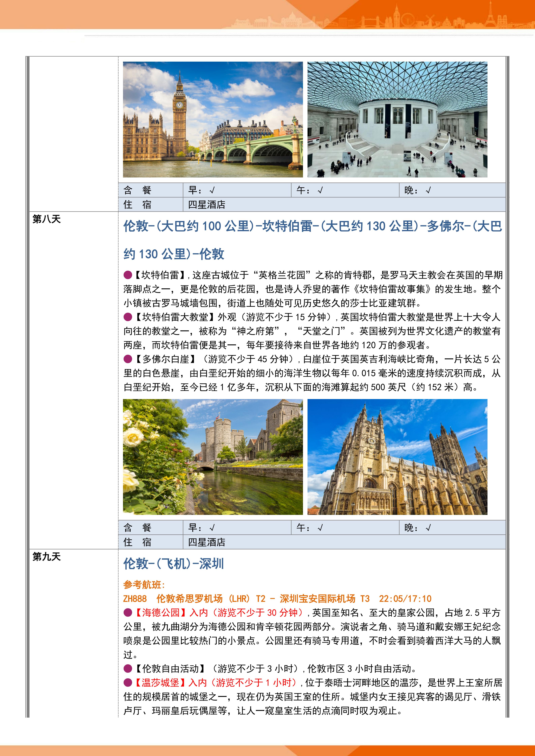
Task: Click purple bullet before 海德公园 paragraph
Action: click(128, 612)
